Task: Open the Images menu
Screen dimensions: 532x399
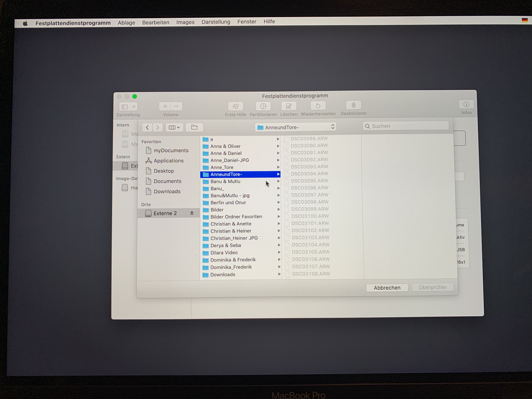Action: pos(185,22)
